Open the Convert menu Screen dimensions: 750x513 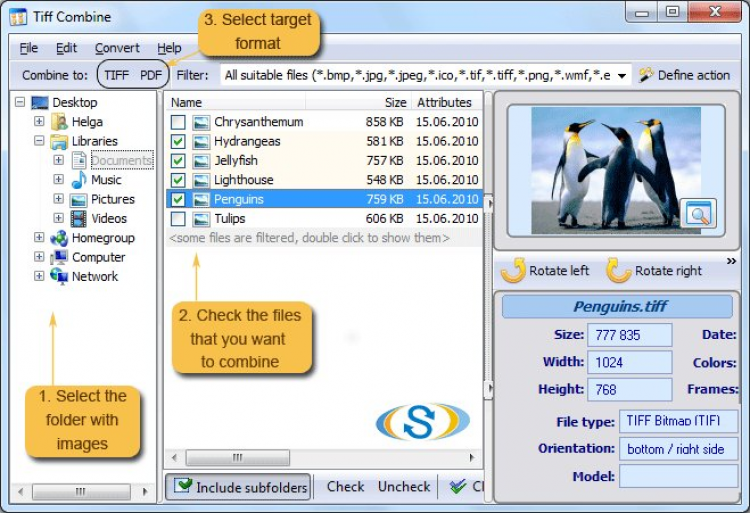point(117,48)
